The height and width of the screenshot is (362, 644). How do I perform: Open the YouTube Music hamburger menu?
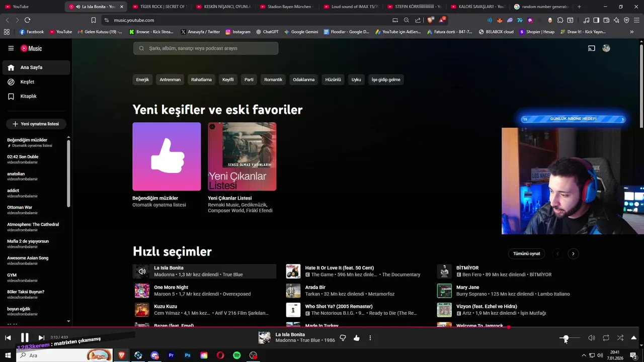point(11,48)
